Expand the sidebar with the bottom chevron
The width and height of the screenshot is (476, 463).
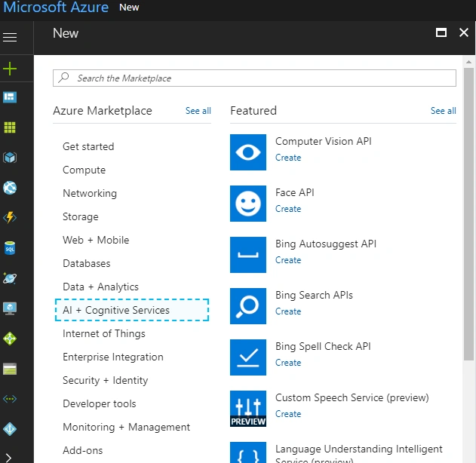pos(8,457)
